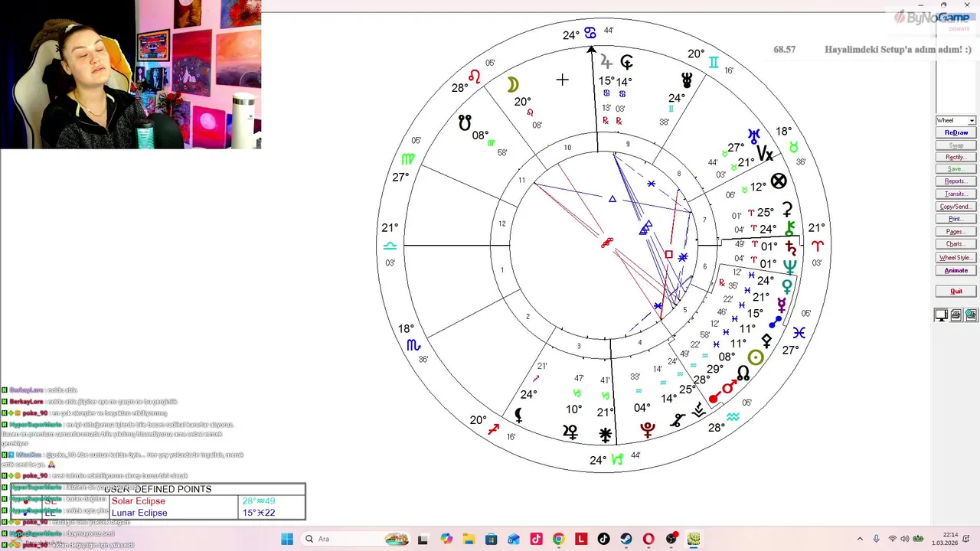The image size is (980, 551).
Task: Open the Charts... list
Action: pos(955,244)
